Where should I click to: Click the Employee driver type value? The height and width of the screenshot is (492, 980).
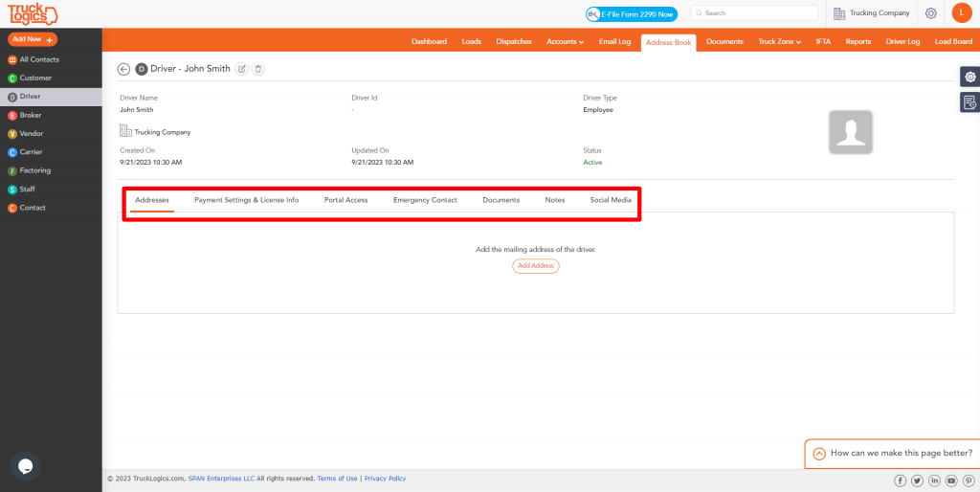tap(598, 109)
